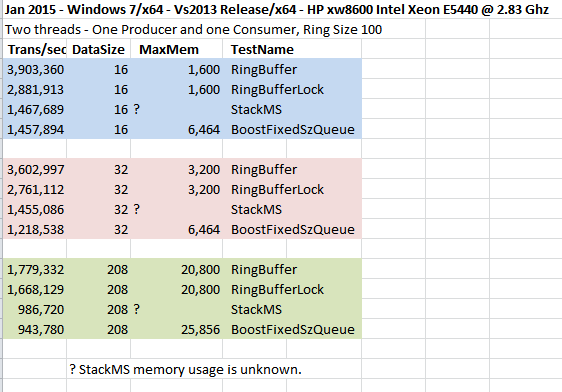Click the BoostFixedSzQueue cell in blue block
This screenshot has width=562, height=392.
(x=292, y=129)
